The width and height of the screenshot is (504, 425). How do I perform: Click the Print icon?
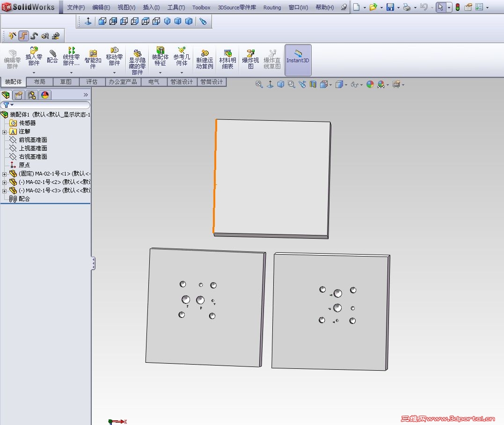coord(407,7)
